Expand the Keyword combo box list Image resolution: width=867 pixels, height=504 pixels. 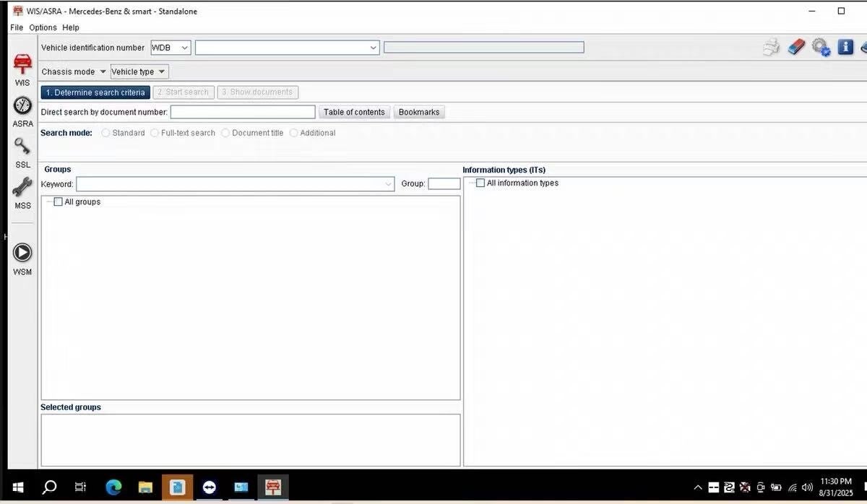coord(389,184)
